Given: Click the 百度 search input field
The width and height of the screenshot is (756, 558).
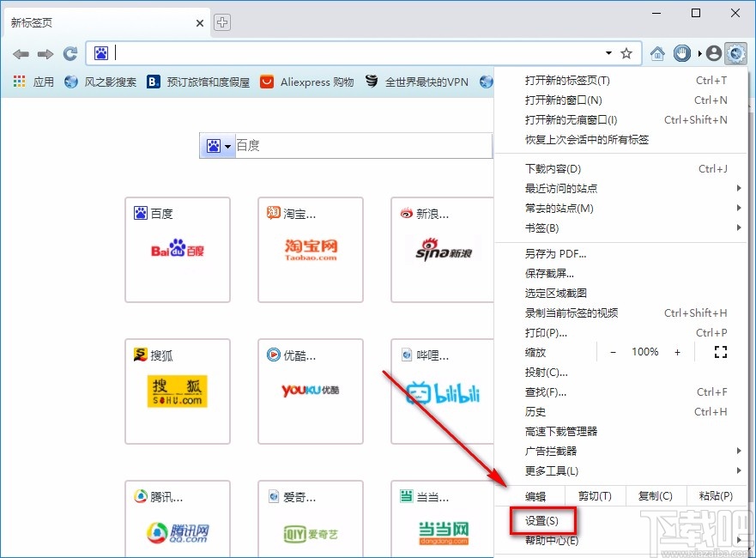Looking at the screenshot, I should [364, 145].
